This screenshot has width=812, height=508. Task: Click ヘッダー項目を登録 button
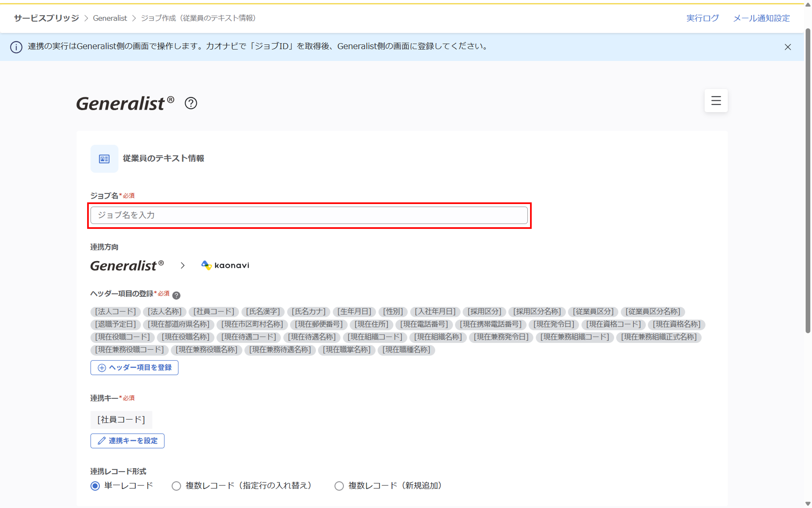point(134,368)
